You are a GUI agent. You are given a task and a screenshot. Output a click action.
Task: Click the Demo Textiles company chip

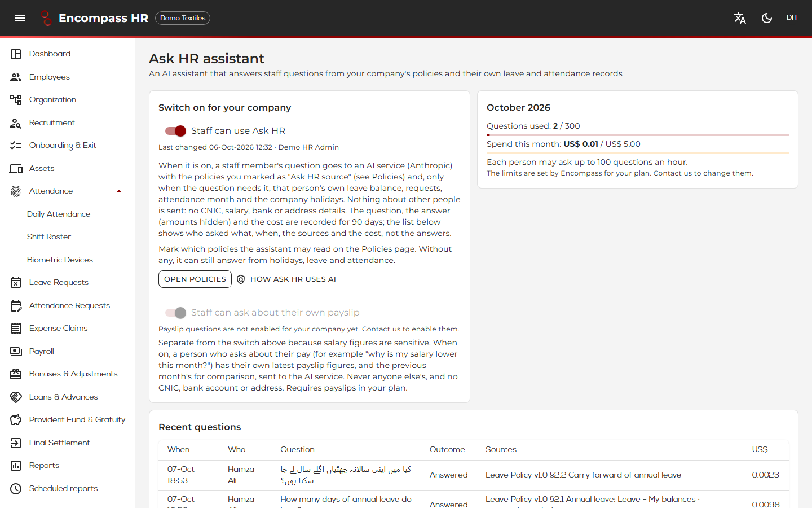point(183,18)
